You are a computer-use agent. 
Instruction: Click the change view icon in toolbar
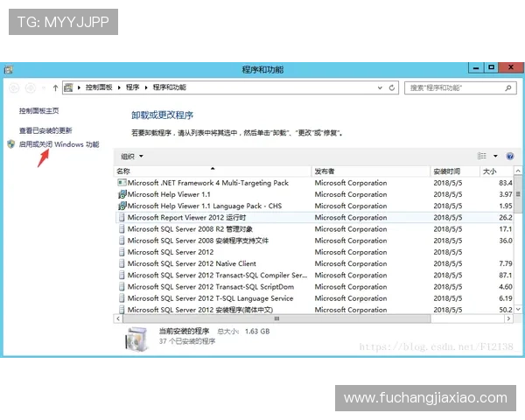coord(482,156)
